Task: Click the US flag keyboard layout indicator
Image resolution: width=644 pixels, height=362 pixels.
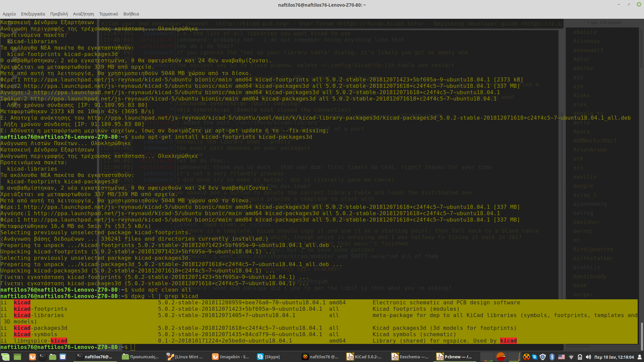Action: (x=561, y=357)
